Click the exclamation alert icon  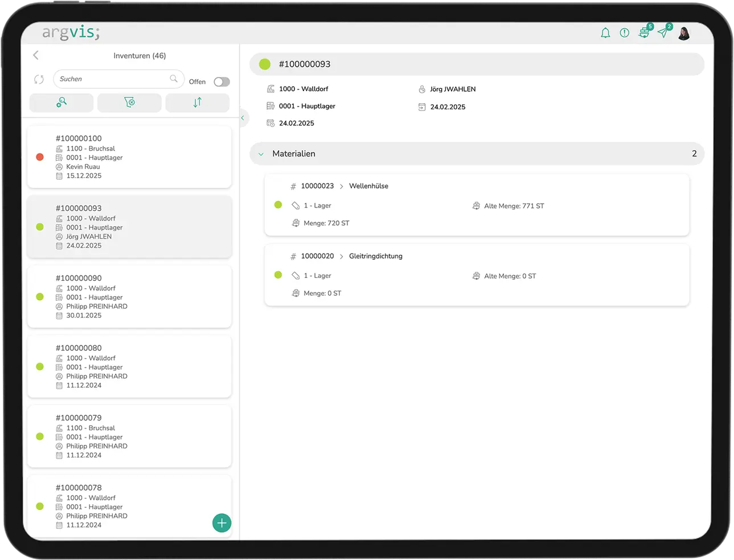pyautogui.click(x=625, y=33)
